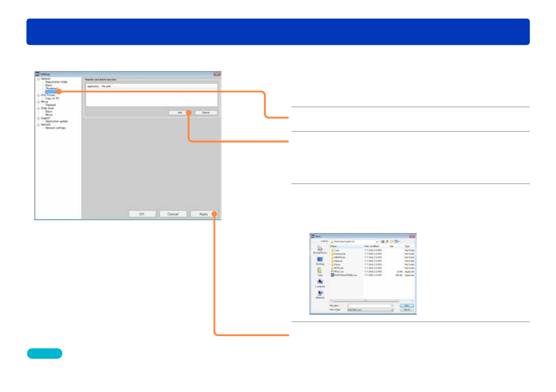The height and width of the screenshot is (392, 556).
Task: Select Registration folder in settings tree
Action: (57, 82)
